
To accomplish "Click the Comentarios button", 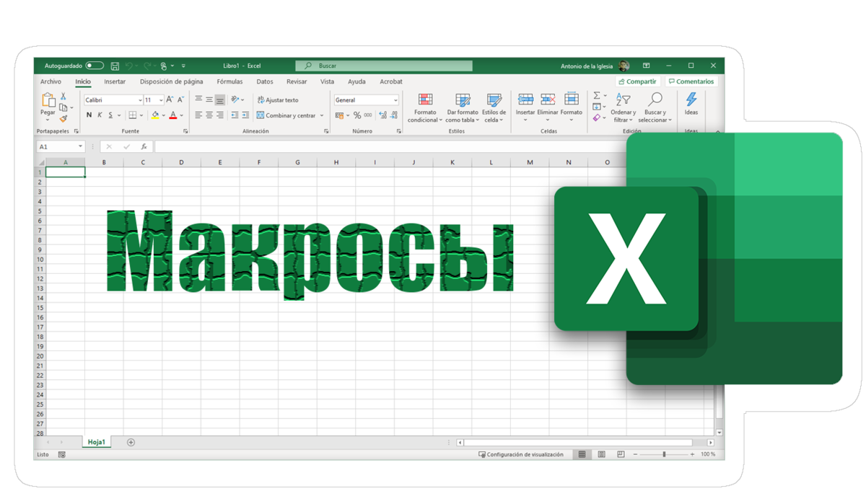I will 691,81.
